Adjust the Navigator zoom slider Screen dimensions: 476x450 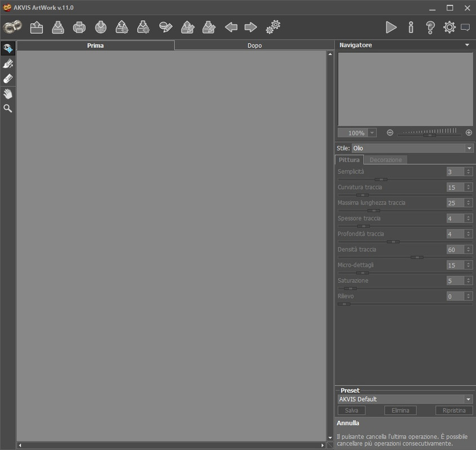(429, 135)
